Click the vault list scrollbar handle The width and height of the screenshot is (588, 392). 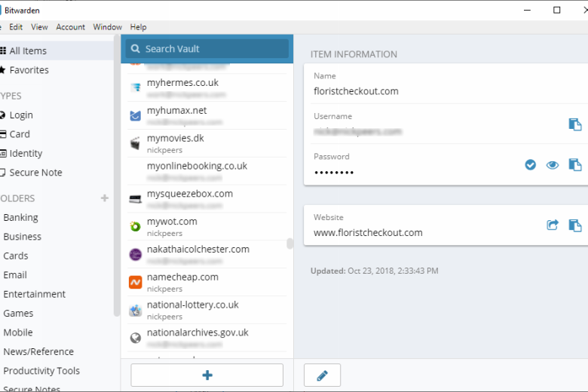(x=290, y=243)
